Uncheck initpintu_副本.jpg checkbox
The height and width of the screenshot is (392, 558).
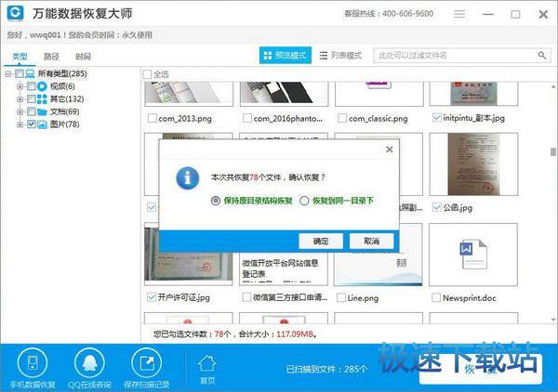(x=437, y=117)
